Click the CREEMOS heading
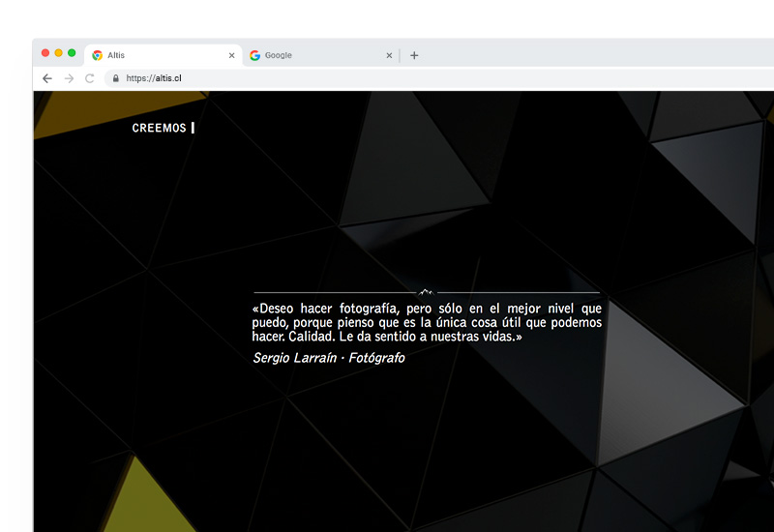Image resolution: width=774 pixels, height=532 pixels. [x=159, y=128]
